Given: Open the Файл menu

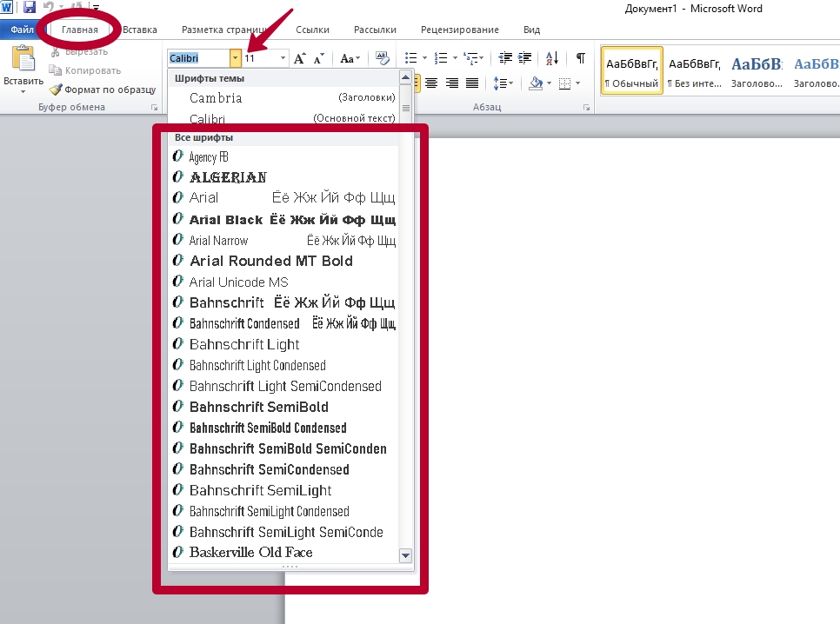Looking at the screenshot, I should (x=21, y=29).
